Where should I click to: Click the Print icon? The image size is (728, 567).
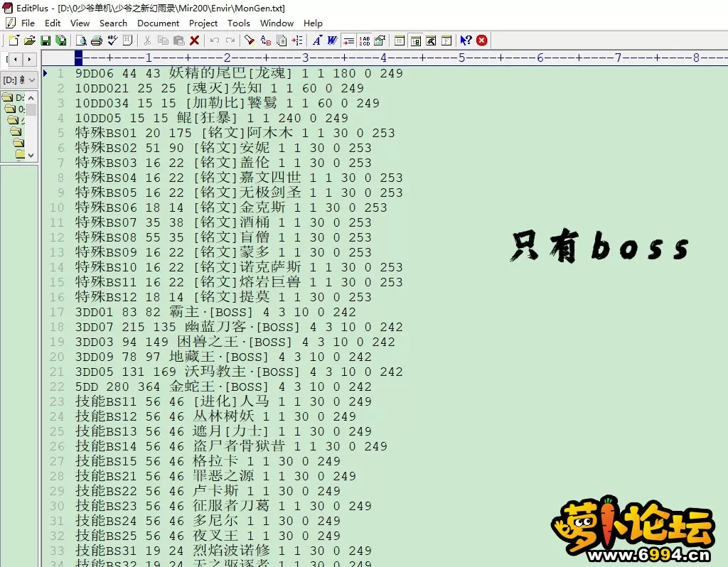(97, 40)
